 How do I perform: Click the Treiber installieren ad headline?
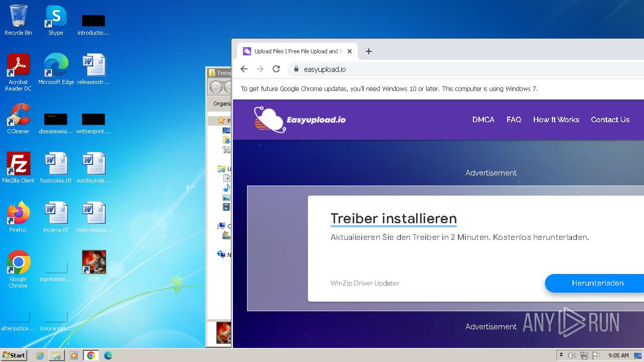pos(393,219)
